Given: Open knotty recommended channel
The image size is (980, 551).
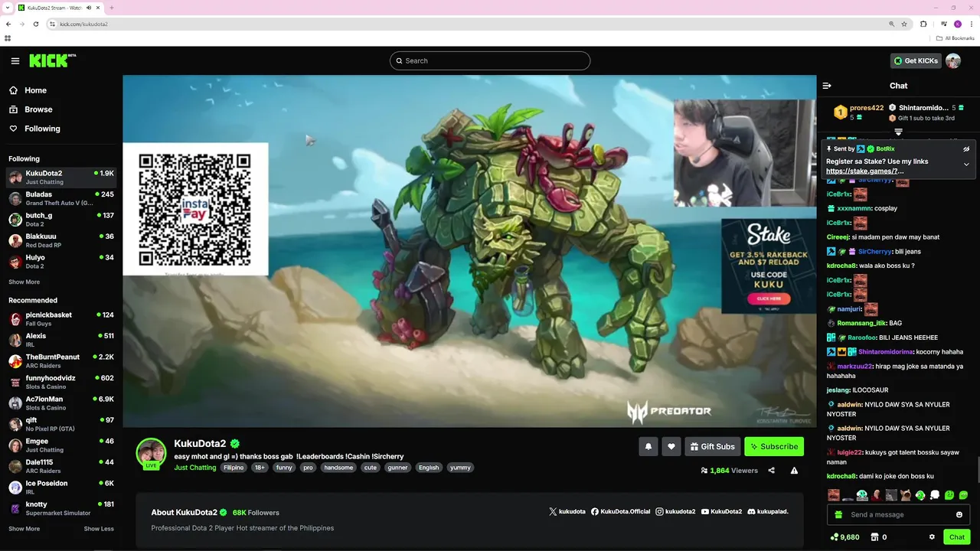Looking at the screenshot, I should coord(61,508).
